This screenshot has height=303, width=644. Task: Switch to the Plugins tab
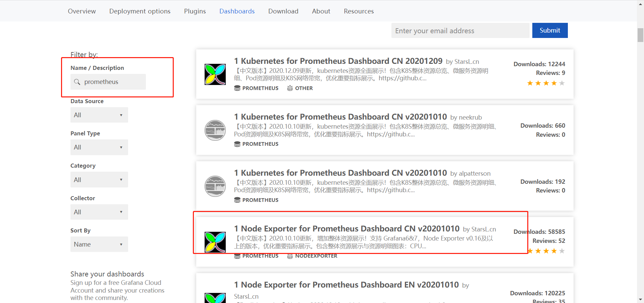coord(195,11)
